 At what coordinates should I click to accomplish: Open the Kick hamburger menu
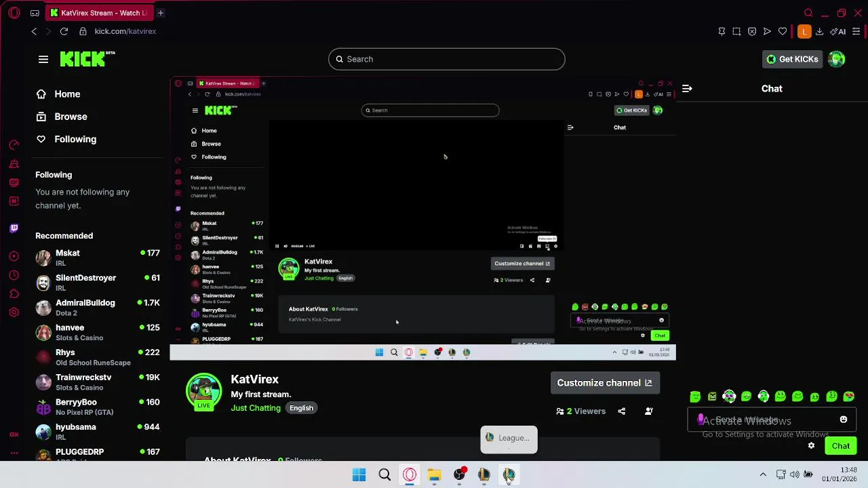click(43, 60)
